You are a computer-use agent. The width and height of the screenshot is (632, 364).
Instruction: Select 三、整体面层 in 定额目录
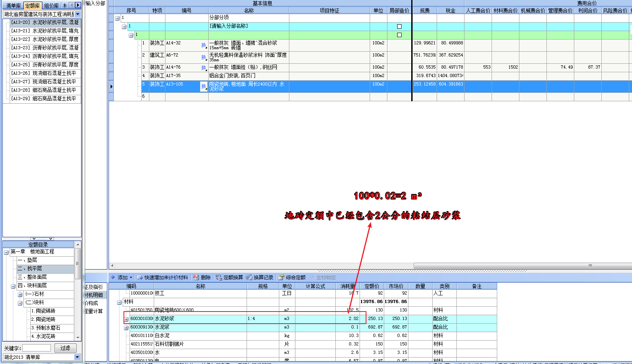[45, 277]
